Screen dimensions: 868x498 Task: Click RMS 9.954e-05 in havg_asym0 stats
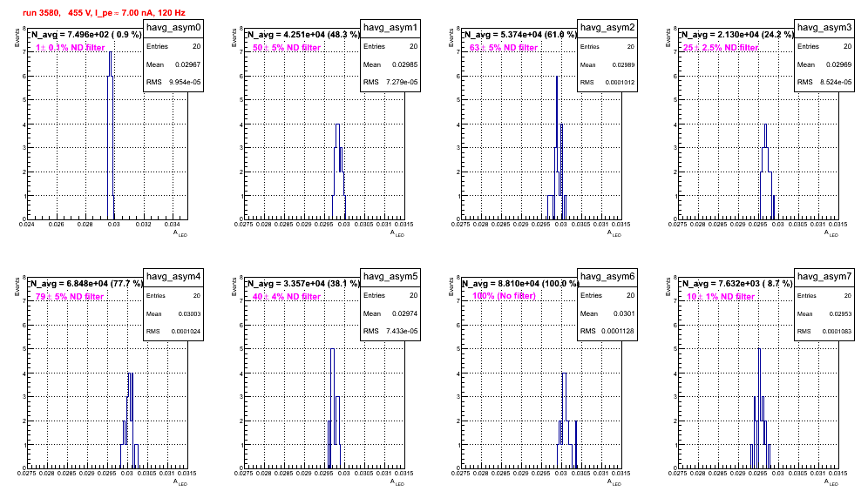tap(173, 83)
